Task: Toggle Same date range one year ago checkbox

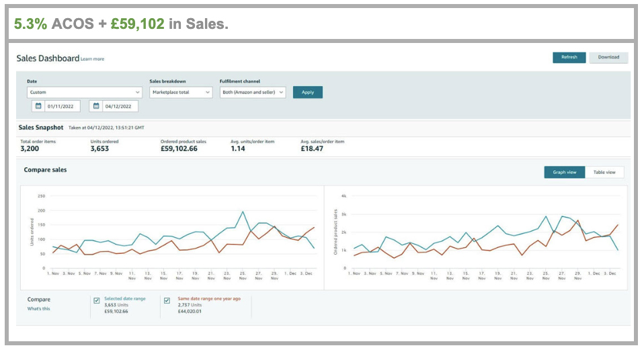Action: point(167,300)
